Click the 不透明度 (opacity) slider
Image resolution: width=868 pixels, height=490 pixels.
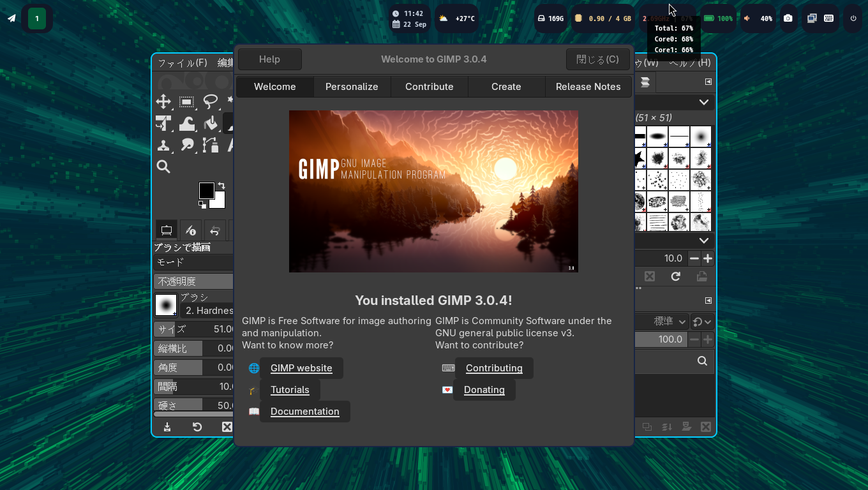pos(194,281)
